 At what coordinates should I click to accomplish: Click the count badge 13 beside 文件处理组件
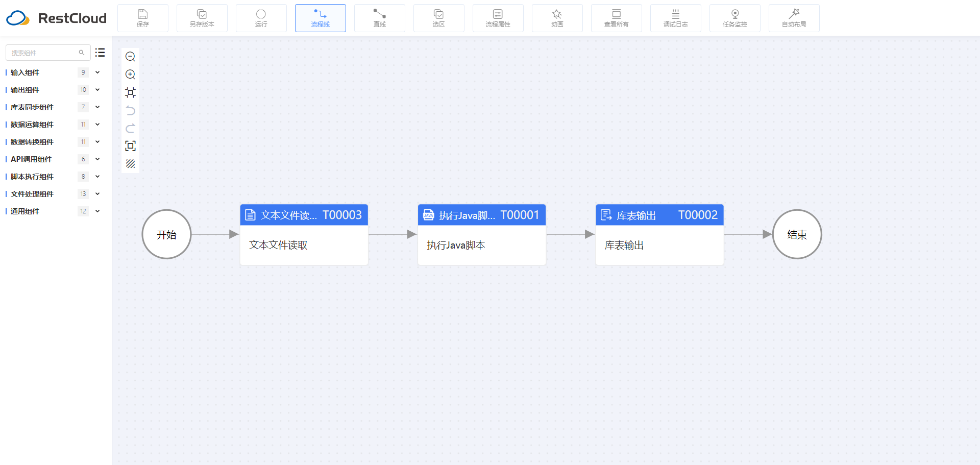[x=83, y=194]
